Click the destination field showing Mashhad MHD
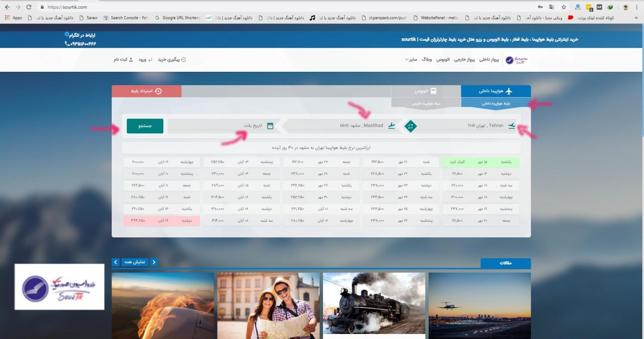This screenshot has width=644, height=339. pos(343,126)
